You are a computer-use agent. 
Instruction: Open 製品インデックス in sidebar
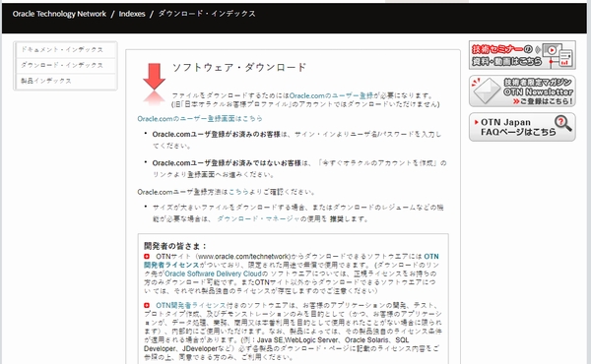(x=66, y=81)
